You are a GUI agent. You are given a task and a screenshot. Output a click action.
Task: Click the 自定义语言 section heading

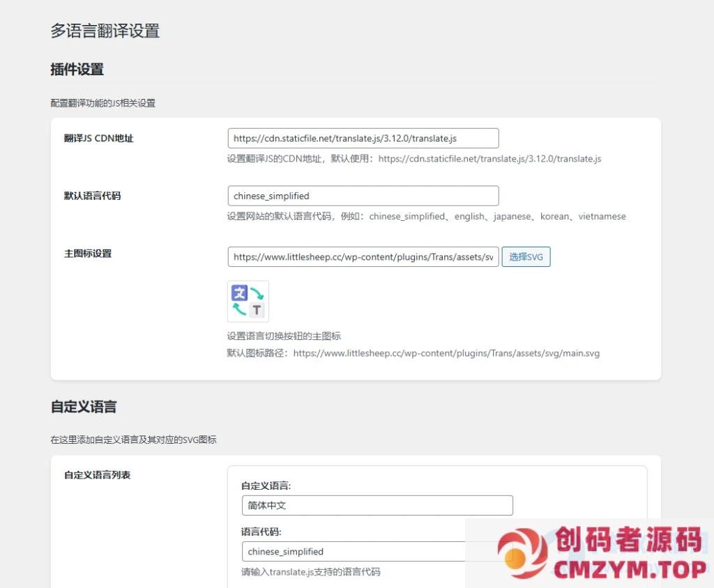coord(83,407)
